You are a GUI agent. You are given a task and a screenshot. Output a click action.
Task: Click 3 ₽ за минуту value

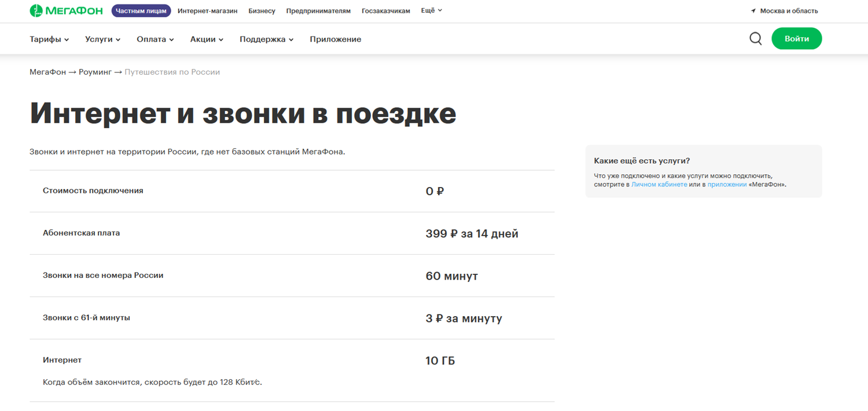point(464,318)
